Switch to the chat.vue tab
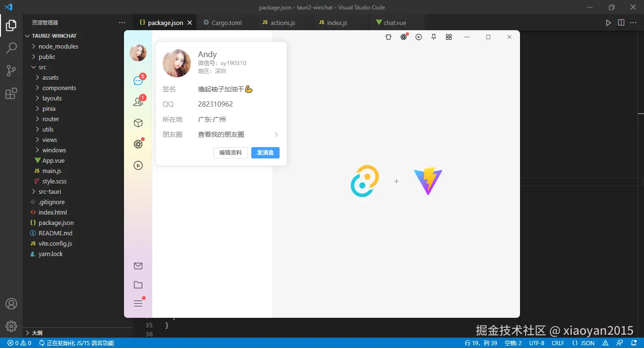 (395, 23)
